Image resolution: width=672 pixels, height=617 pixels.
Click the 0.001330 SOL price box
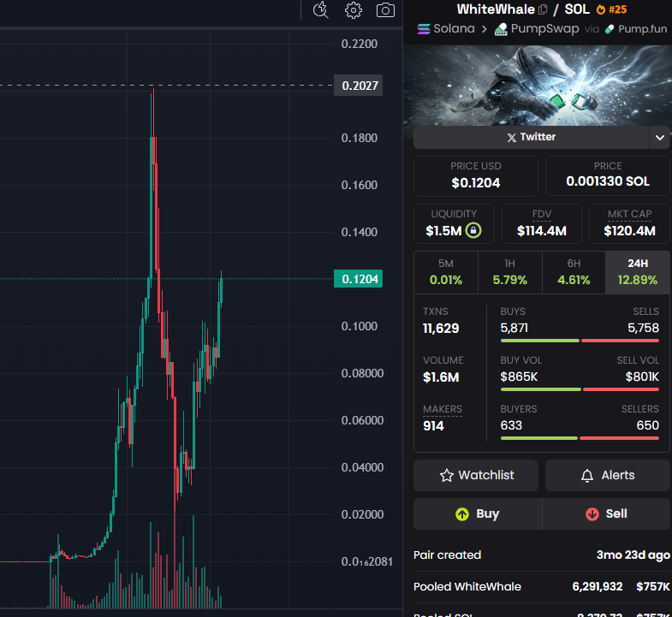(607, 176)
